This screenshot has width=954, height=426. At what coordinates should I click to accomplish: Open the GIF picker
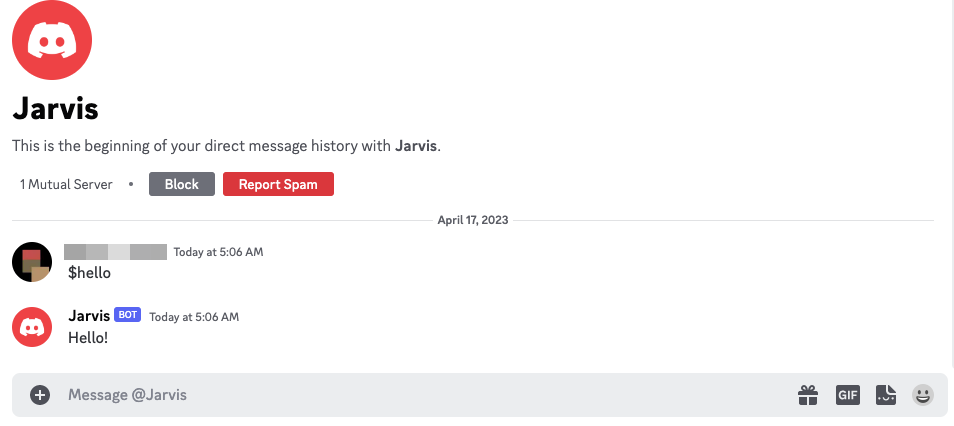(x=847, y=395)
